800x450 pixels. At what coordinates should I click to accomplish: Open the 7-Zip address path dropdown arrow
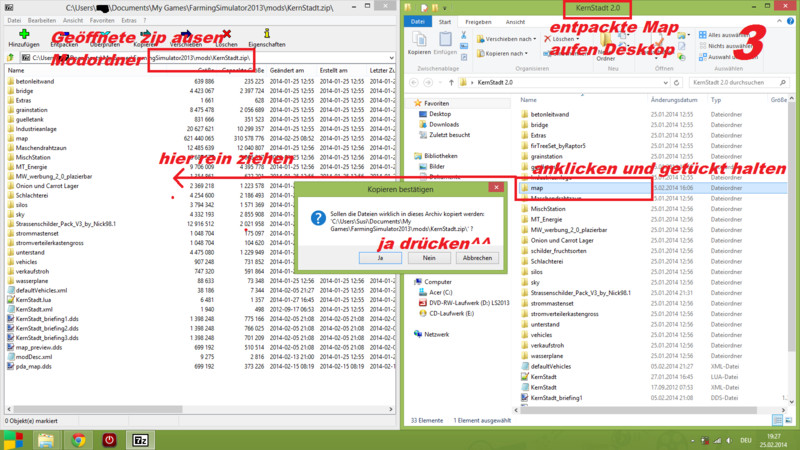click(x=392, y=58)
